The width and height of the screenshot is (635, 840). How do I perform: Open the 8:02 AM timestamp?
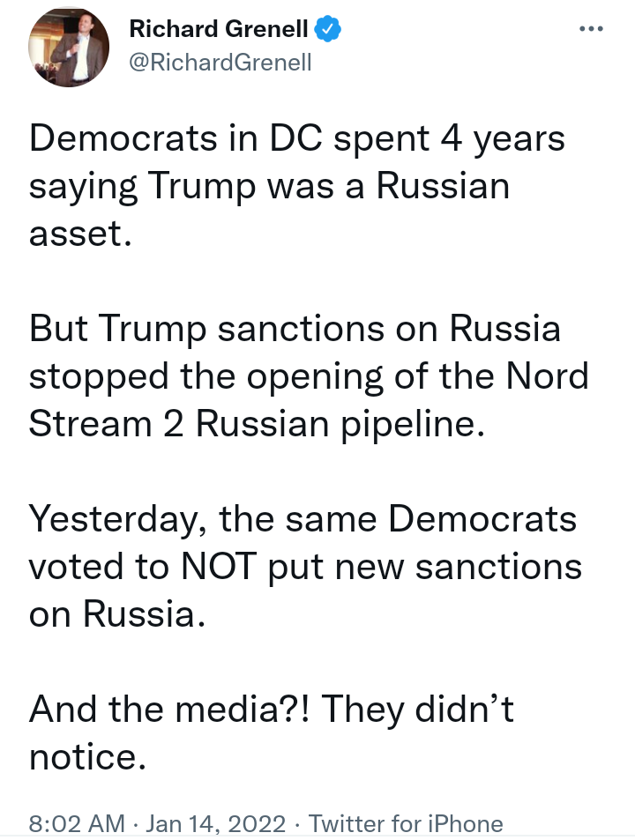77,823
